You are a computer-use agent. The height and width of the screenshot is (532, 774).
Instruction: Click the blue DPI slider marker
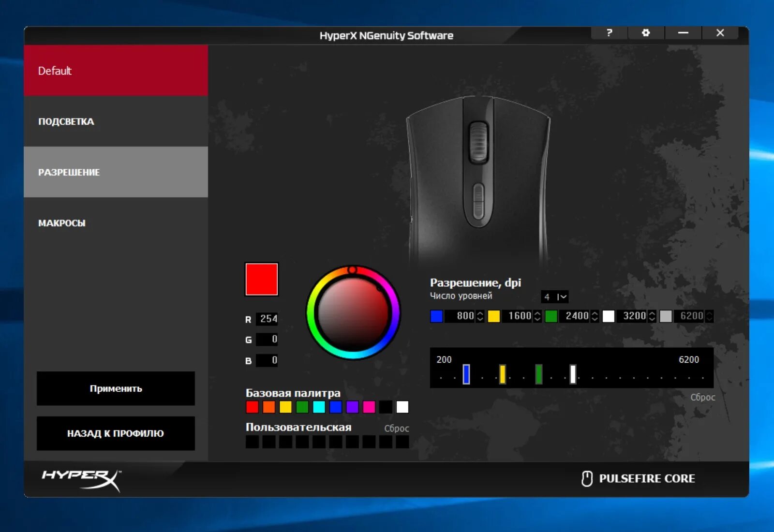(466, 374)
